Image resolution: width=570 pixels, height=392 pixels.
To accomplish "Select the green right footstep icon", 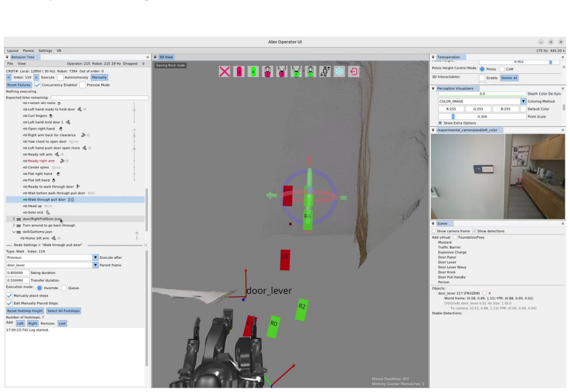I will (253, 71).
